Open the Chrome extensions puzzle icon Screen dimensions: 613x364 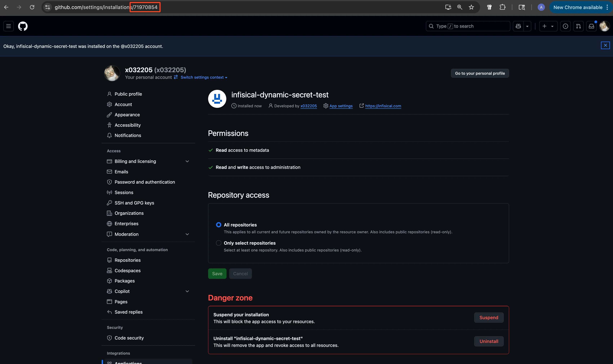tap(502, 7)
